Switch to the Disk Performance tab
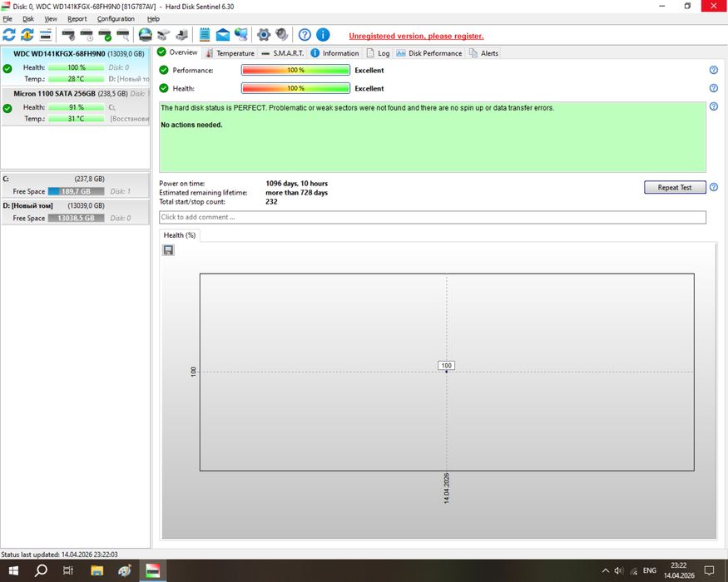The width and height of the screenshot is (728, 582). tap(429, 53)
